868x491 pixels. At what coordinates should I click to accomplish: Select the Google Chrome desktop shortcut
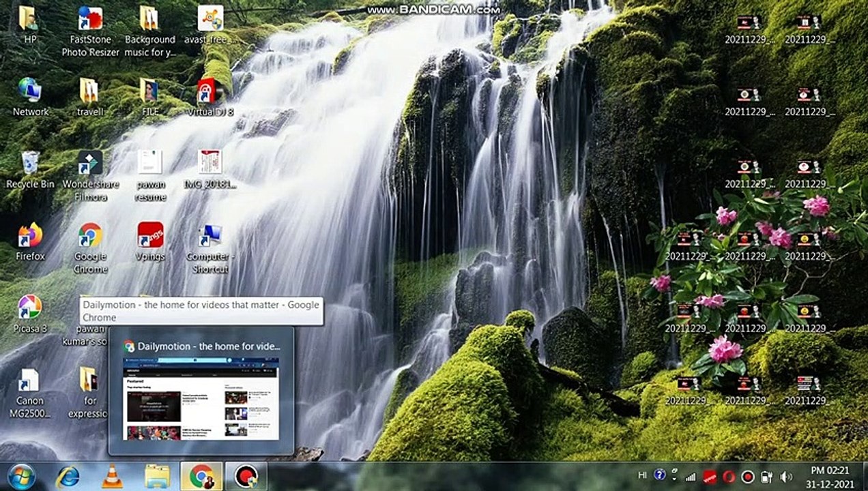(90, 248)
